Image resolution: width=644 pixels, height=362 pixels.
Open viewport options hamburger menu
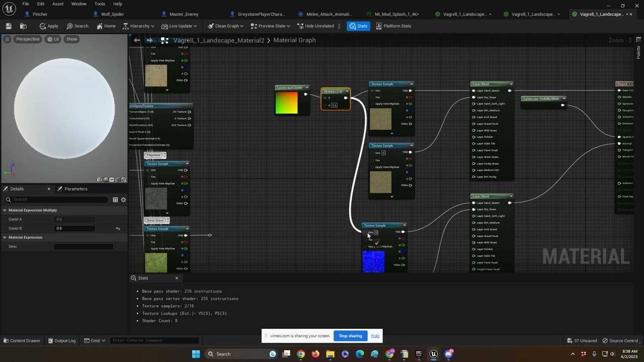click(7, 39)
